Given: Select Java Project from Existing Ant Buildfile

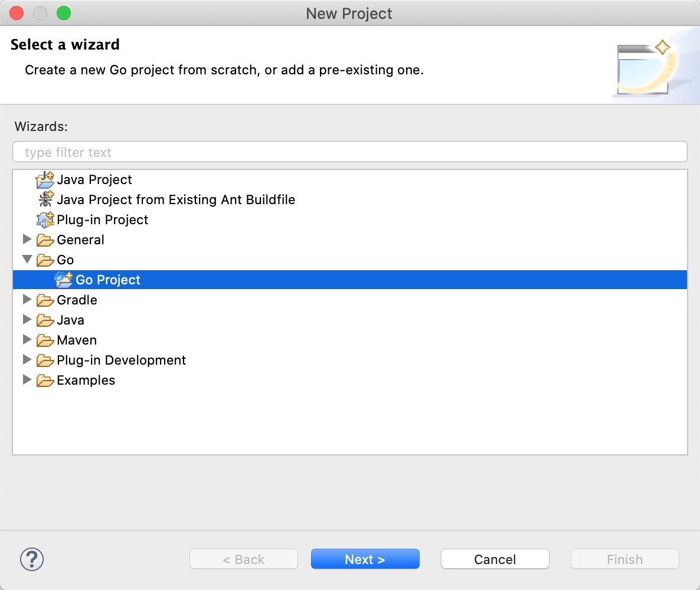Looking at the screenshot, I should point(175,199).
